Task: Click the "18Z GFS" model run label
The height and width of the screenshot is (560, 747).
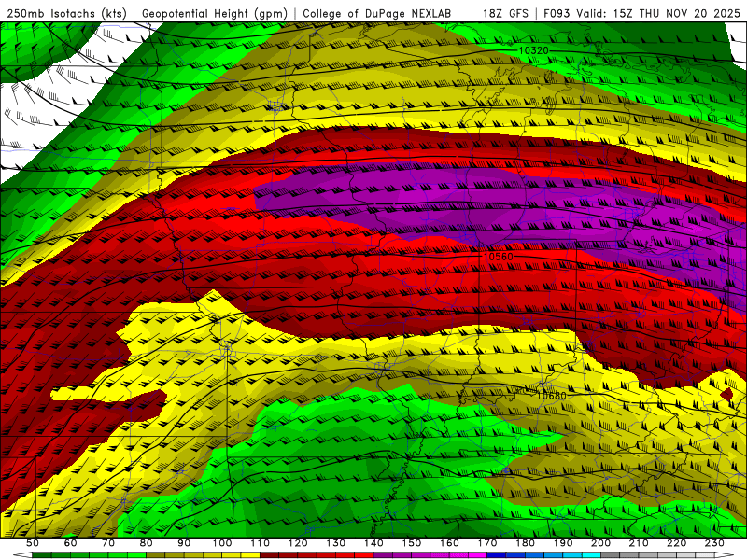Action: coord(505,14)
